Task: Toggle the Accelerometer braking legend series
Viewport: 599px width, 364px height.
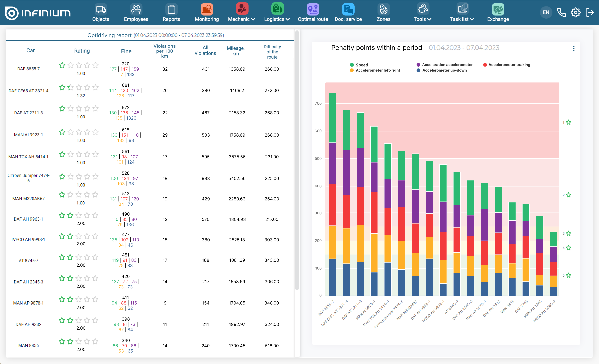Action: 507,65
